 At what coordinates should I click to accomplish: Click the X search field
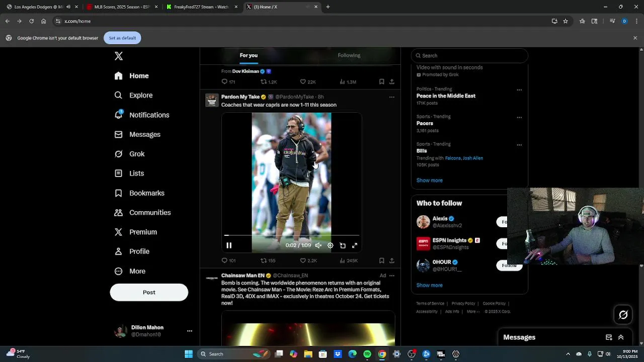click(x=469, y=56)
